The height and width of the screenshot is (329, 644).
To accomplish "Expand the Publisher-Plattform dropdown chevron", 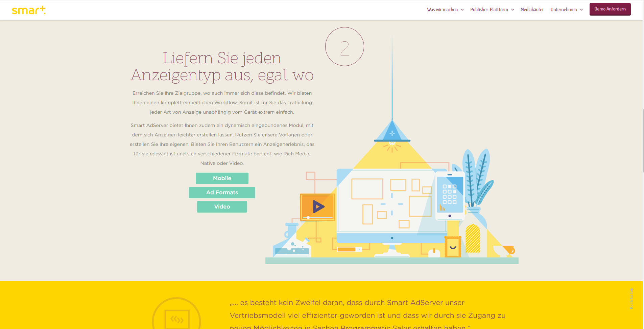I will point(512,10).
